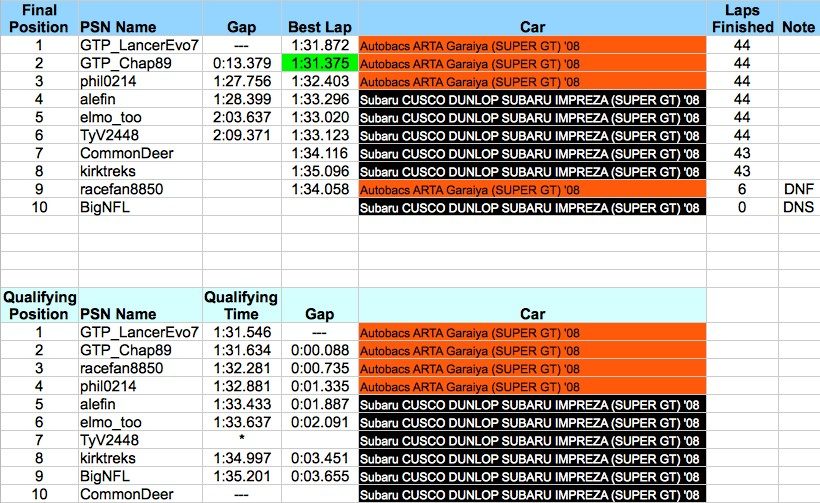This screenshot has height=503, width=820.
Task: Click the 'Gap' header of the final results table
Action: point(242,18)
